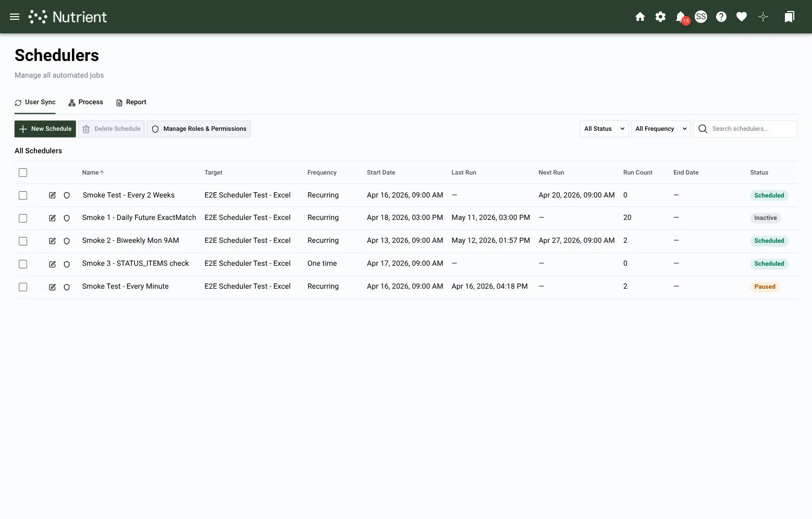Sort by the Name column header

pyautogui.click(x=93, y=172)
